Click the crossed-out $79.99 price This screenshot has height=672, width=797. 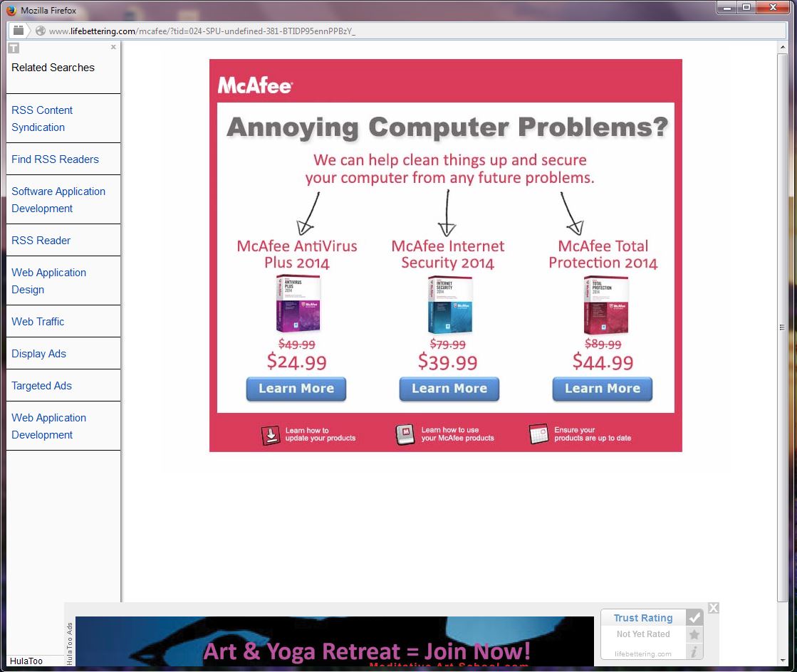tap(448, 345)
